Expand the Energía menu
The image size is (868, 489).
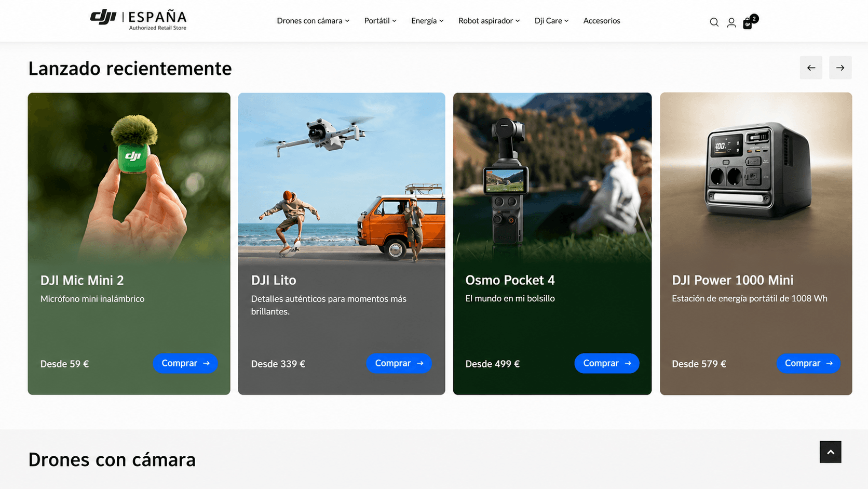coord(427,21)
